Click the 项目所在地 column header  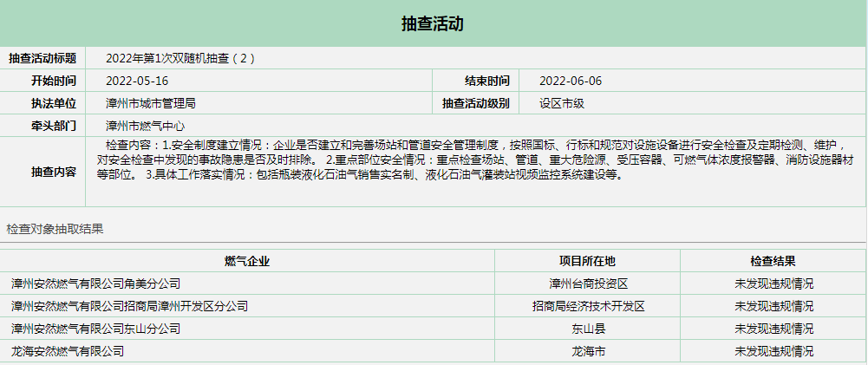pos(587,261)
